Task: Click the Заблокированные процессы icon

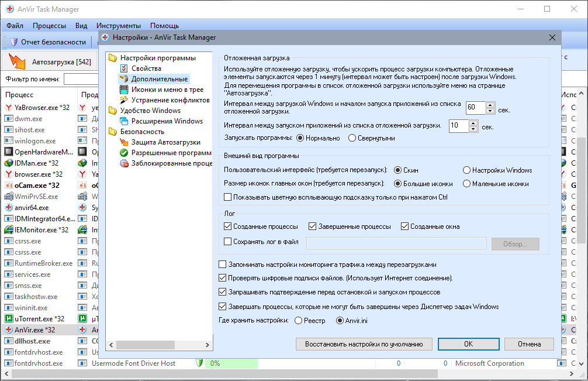Action: pos(124,163)
